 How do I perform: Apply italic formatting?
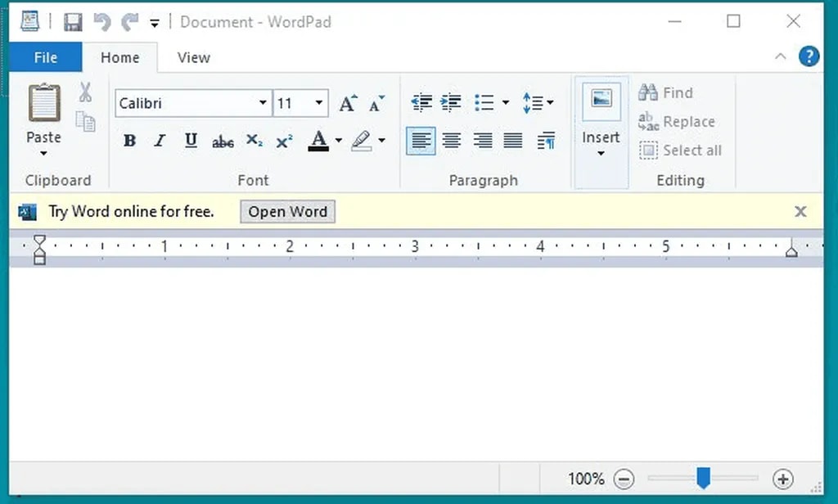pyautogui.click(x=159, y=140)
